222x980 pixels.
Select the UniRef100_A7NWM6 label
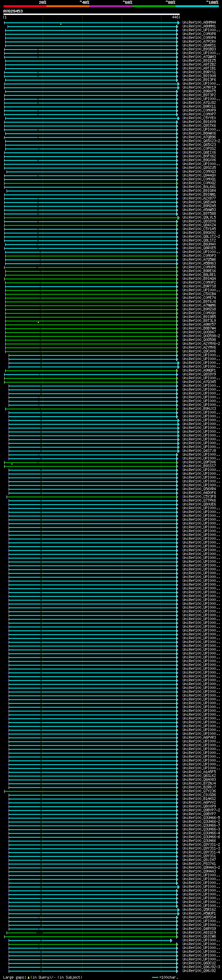coord(199,305)
